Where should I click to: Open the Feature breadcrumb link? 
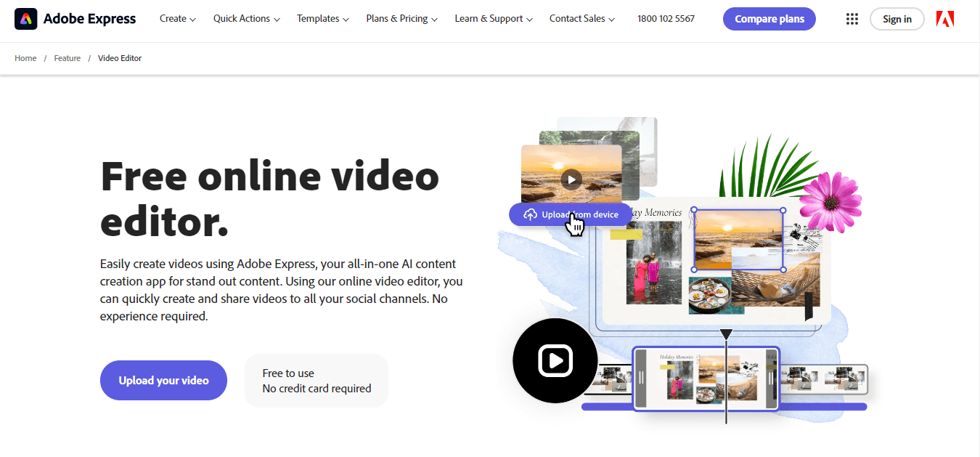tap(68, 58)
